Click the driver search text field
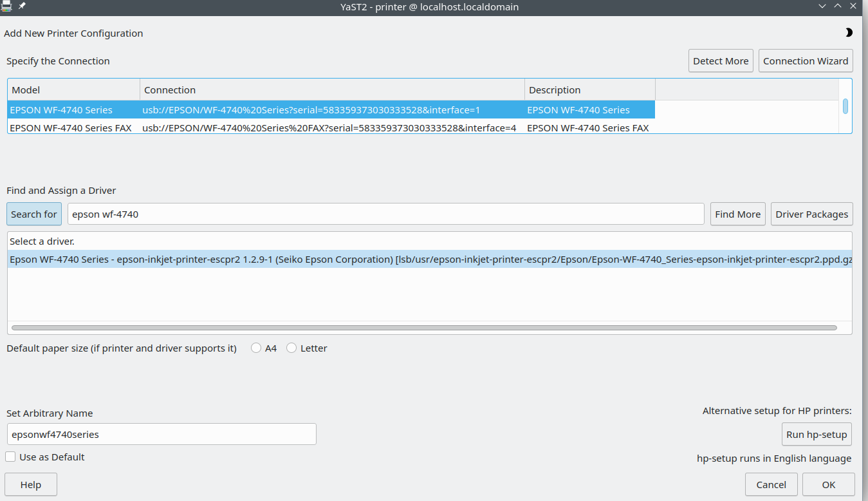The width and height of the screenshot is (868, 501). 385,214
